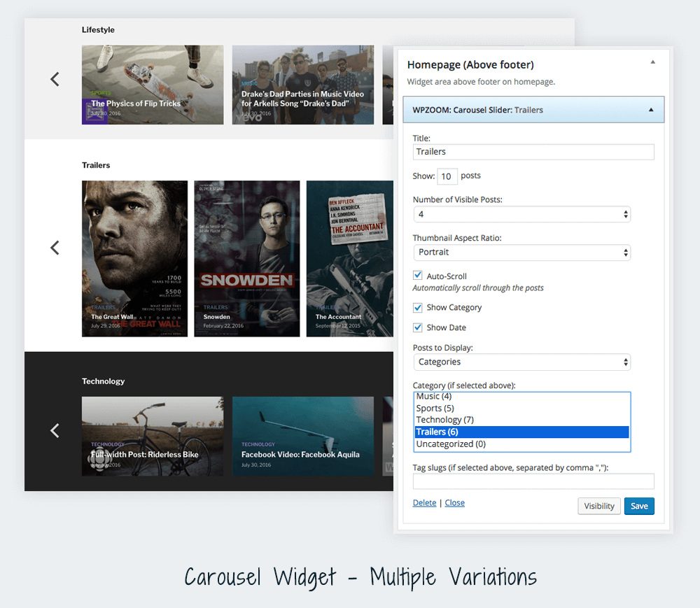
Task: Select Technology (7) in category list
Action: [x=521, y=420]
